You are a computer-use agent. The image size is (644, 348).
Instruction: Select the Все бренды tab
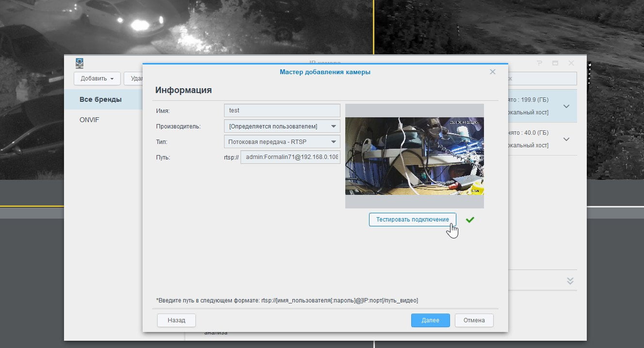click(100, 99)
